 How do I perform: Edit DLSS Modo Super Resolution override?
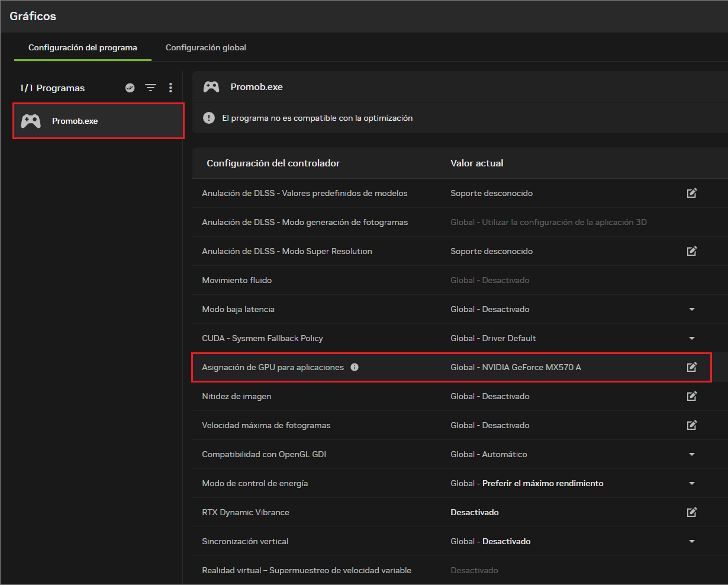coord(692,251)
